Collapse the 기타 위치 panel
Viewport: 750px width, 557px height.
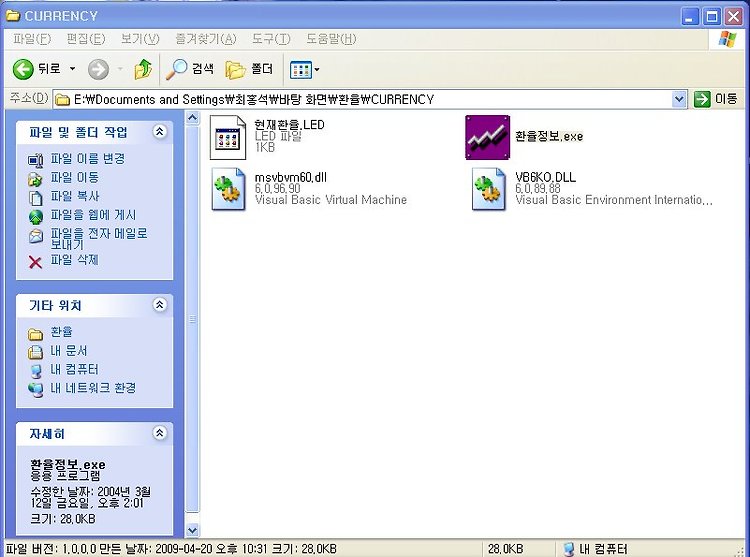pyautogui.click(x=159, y=305)
